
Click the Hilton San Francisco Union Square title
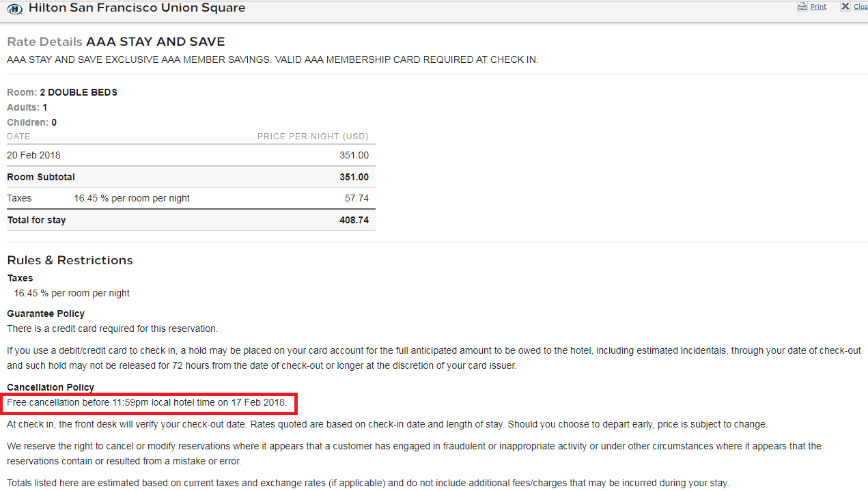pyautogui.click(x=137, y=8)
